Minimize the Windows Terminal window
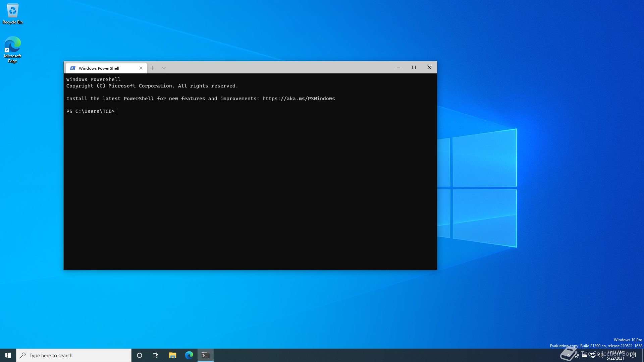 (x=398, y=67)
